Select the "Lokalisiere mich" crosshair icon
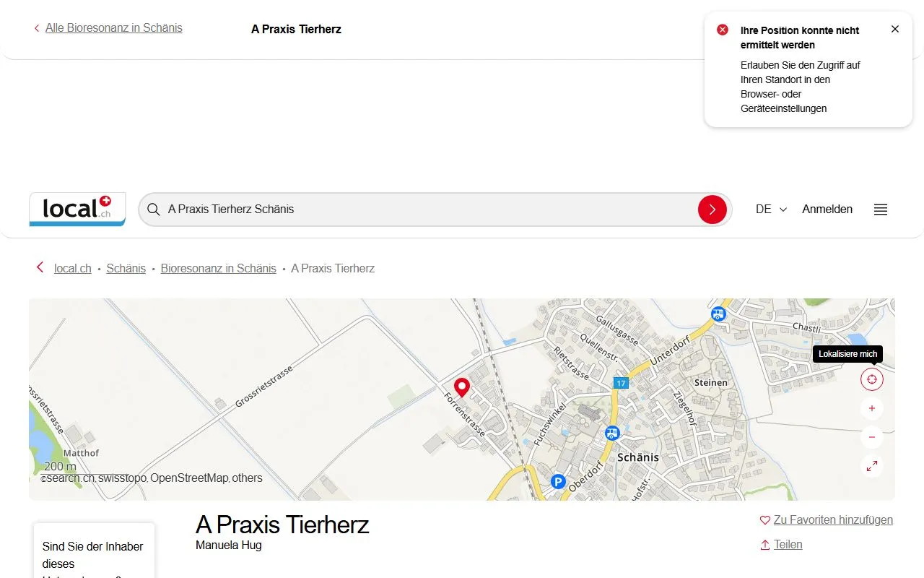 point(871,379)
